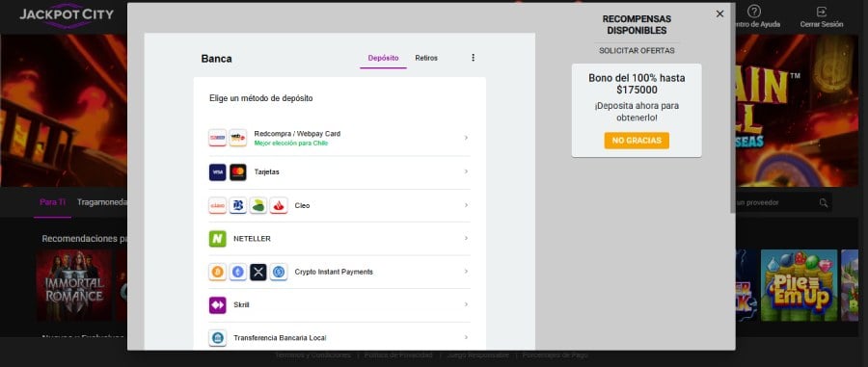Click the Elige un método de depósito heading
This screenshot has height=367, width=868.
[260, 98]
